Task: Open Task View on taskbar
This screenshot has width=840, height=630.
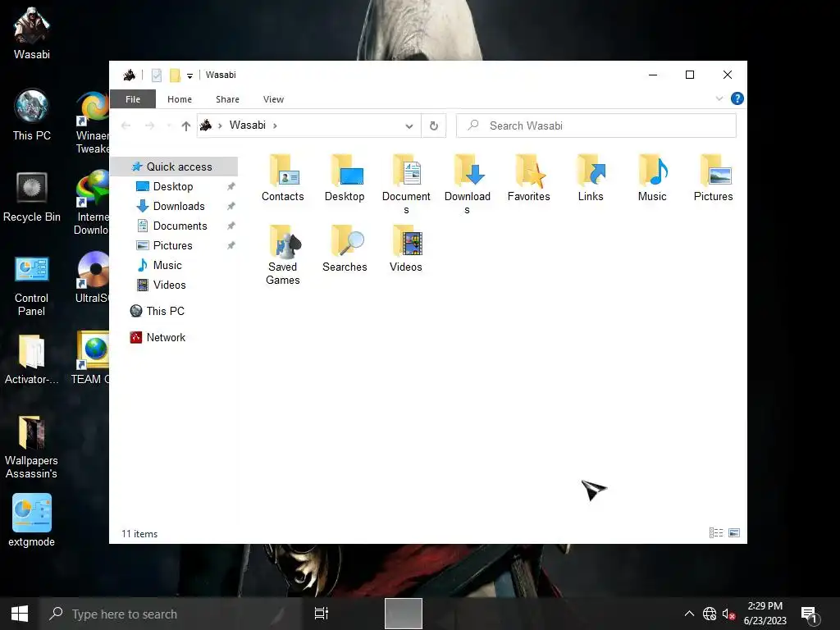Action: [x=322, y=614]
